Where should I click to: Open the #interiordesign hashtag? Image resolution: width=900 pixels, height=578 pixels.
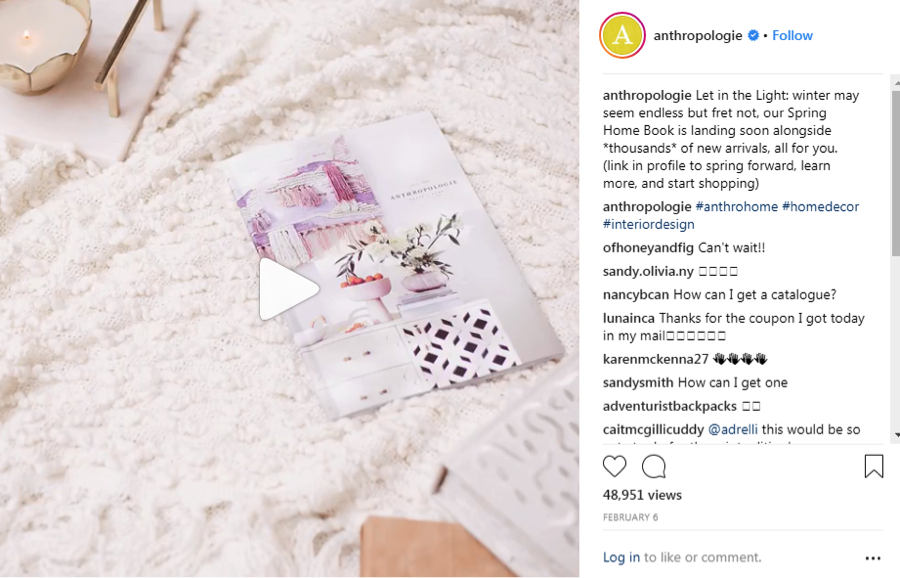point(649,224)
